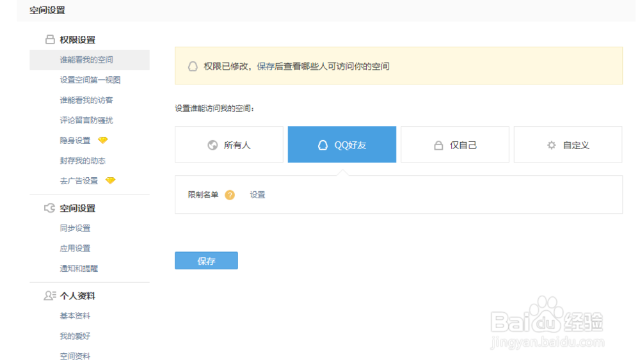
Task: Click the 空间设置 sidebar section heading
Action: coord(77,208)
